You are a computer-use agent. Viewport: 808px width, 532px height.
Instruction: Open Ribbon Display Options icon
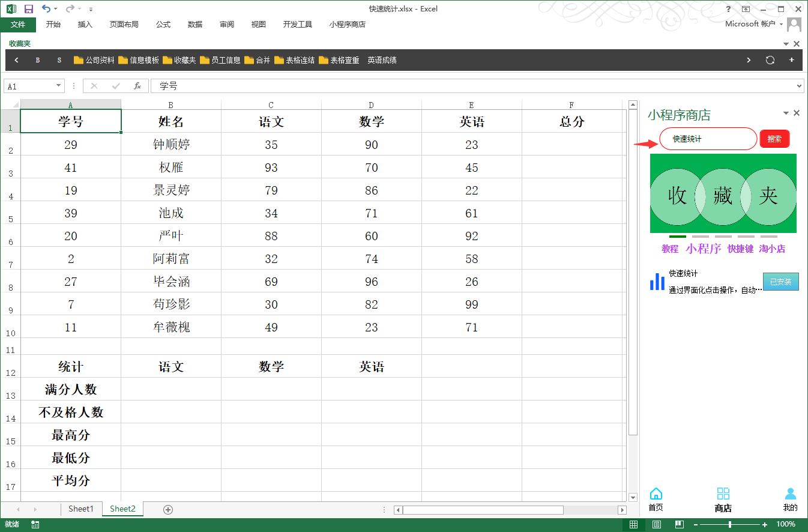[x=746, y=9]
